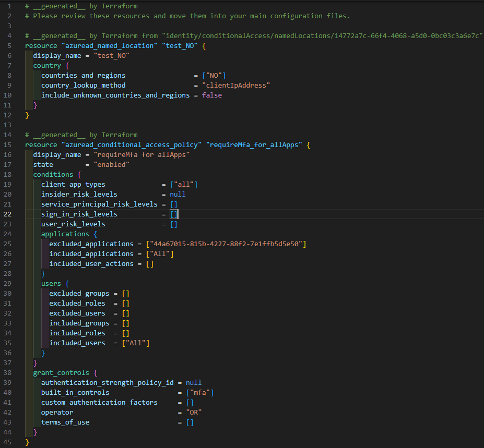Click the highlighted brackets after sign_in_risk_levels
Screen dimensions: 484x448
point(174,214)
